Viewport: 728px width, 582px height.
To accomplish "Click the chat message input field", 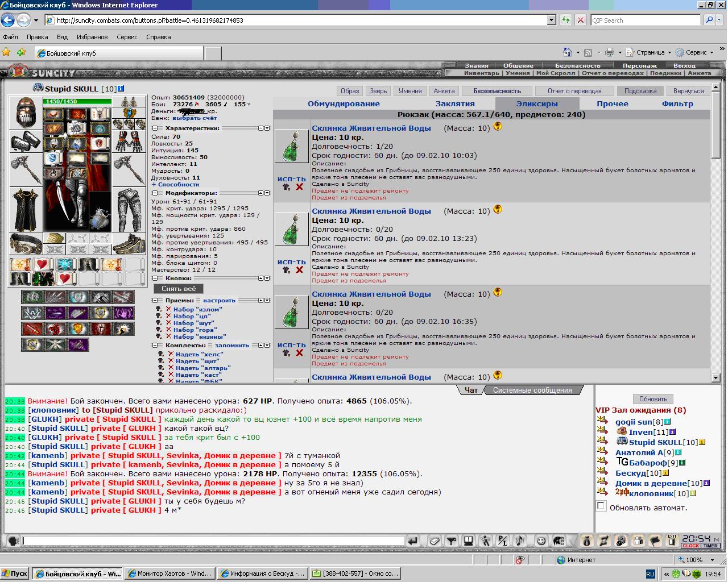I will [x=214, y=541].
